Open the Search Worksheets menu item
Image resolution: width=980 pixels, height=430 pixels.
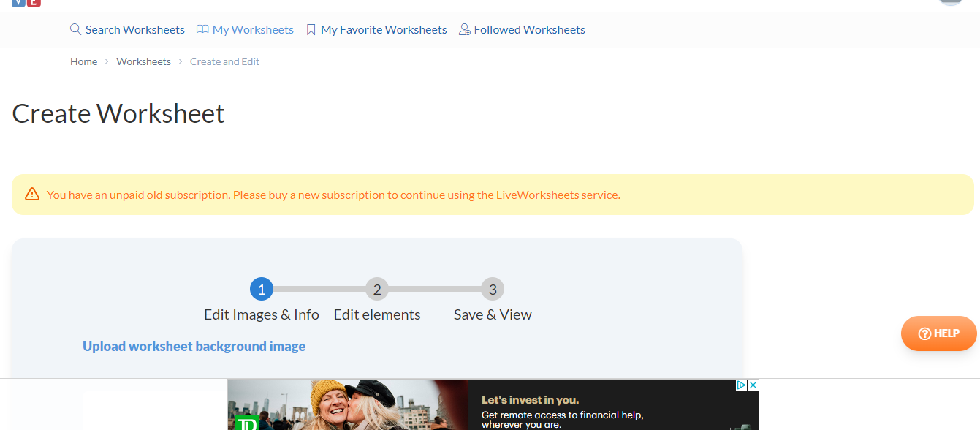pyautogui.click(x=134, y=30)
